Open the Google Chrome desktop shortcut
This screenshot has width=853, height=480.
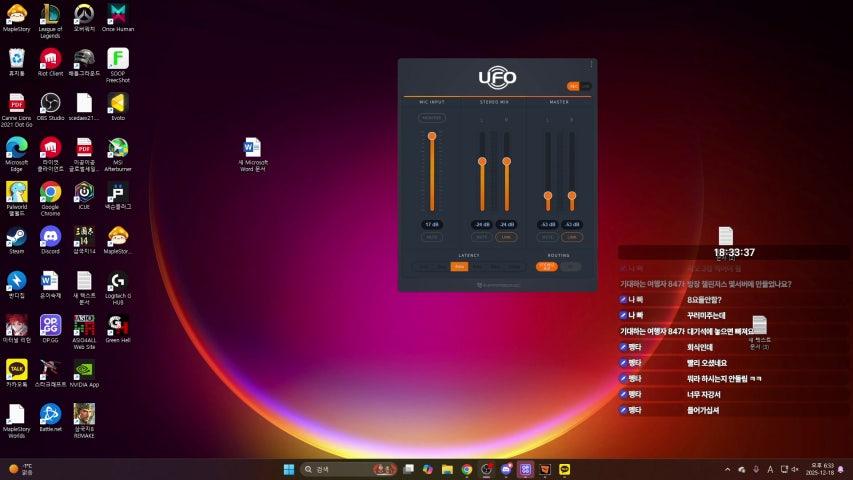coord(50,192)
